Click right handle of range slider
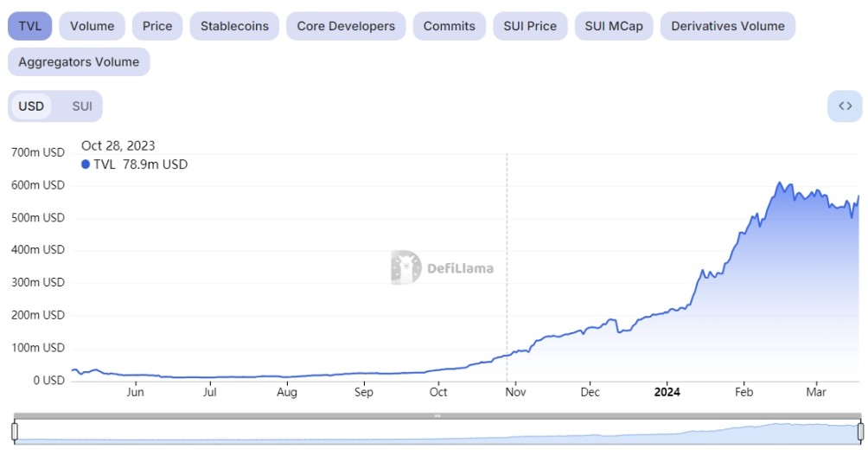868x456 pixels. click(x=860, y=430)
